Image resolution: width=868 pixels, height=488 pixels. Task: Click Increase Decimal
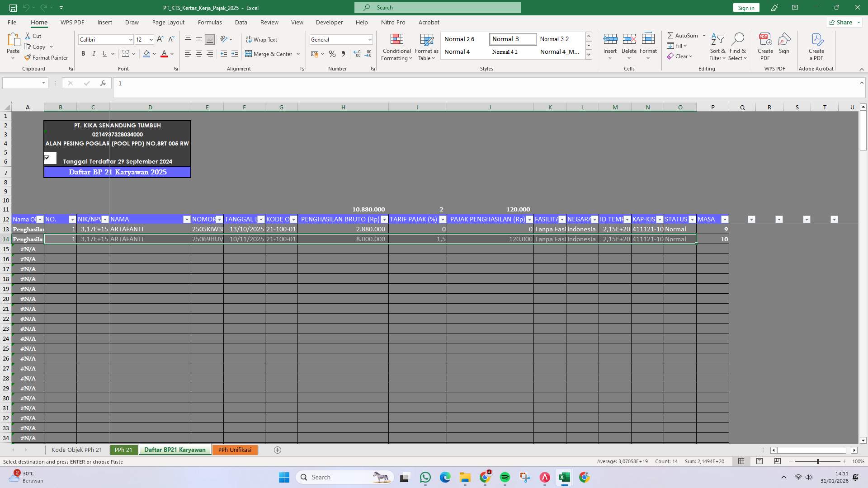pyautogui.click(x=357, y=54)
